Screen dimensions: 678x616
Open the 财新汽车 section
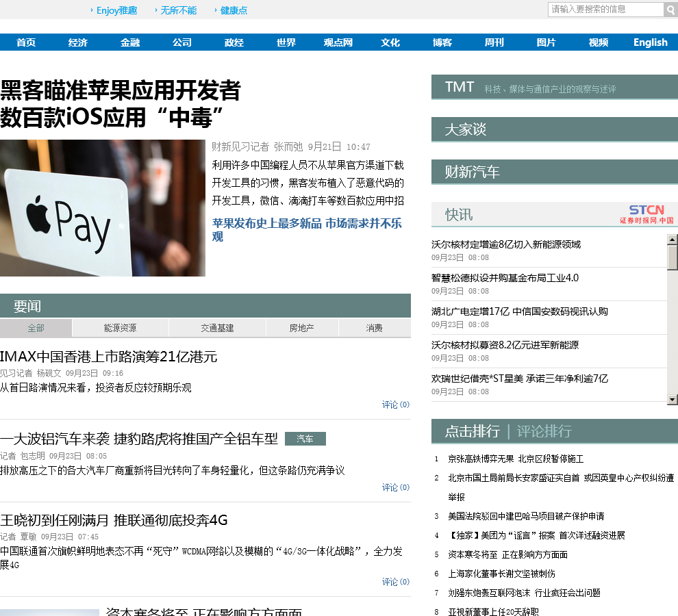555,172
